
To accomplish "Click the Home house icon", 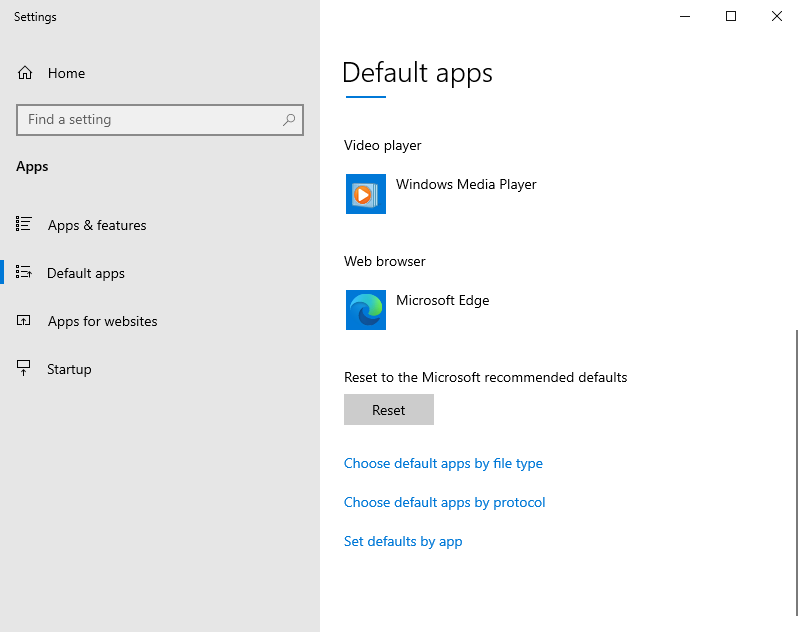I will pos(25,73).
